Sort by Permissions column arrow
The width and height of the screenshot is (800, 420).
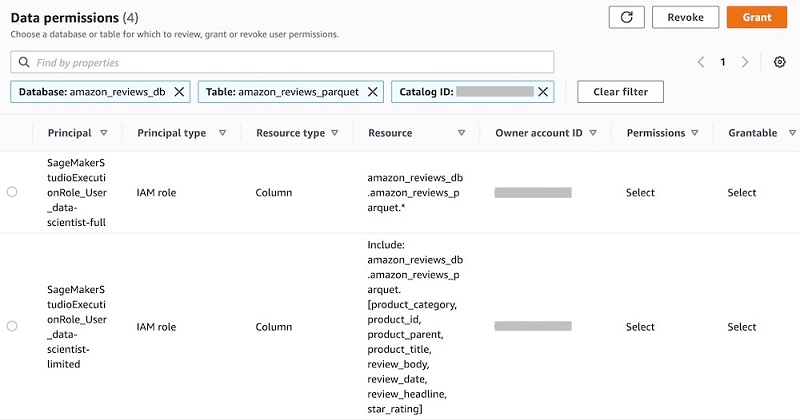click(694, 133)
